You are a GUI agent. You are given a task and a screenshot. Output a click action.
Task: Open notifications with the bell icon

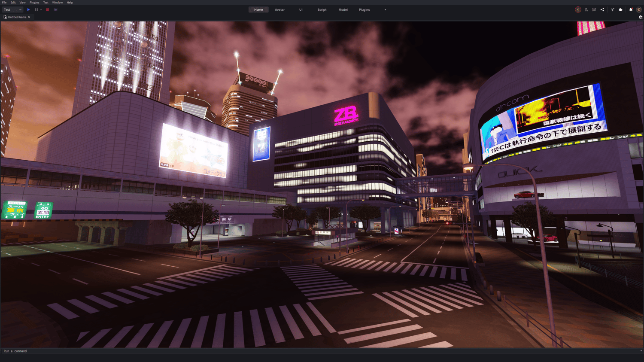631,9
